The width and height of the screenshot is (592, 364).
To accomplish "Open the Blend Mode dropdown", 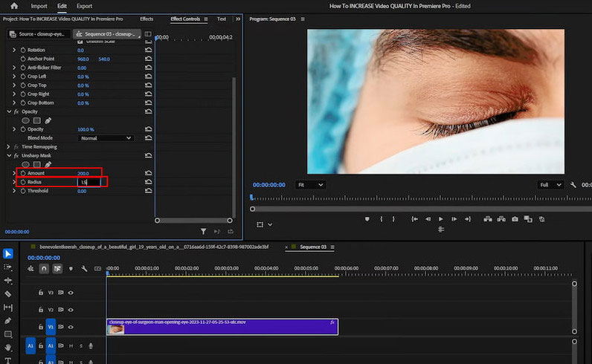I will tap(106, 138).
